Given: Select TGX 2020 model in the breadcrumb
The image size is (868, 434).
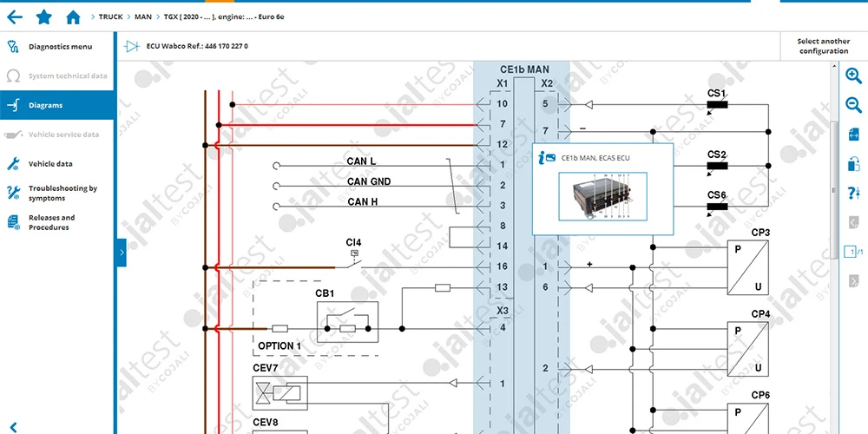Looking at the screenshot, I should click(x=224, y=17).
